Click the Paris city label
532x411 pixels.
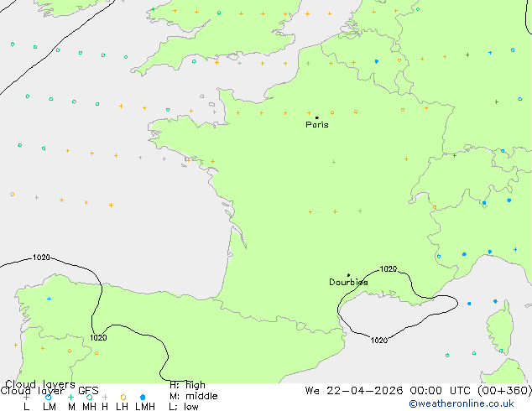(x=317, y=124)
